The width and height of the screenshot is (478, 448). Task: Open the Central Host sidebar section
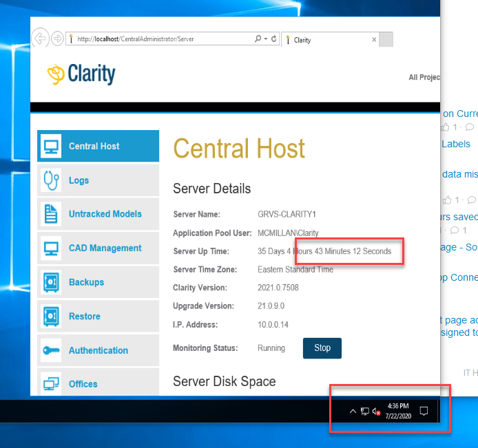(x=97, y=146)
